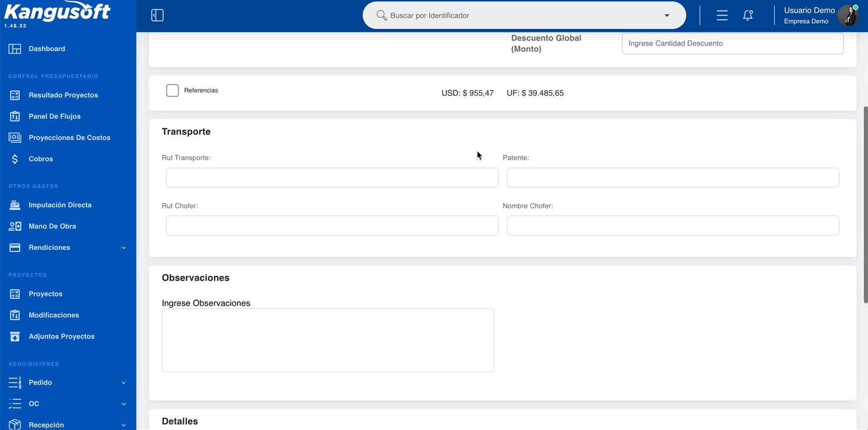
Task: Click the Modificaciones icon
Action: coord(15,315)
